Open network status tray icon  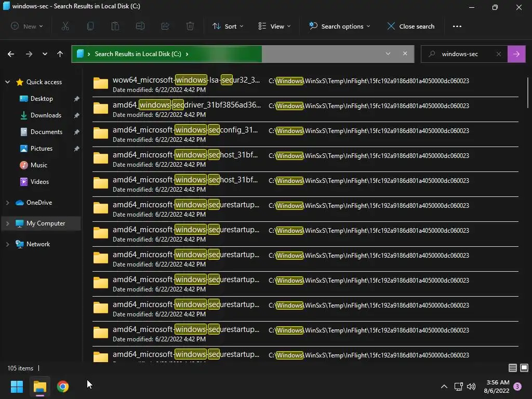458,387
